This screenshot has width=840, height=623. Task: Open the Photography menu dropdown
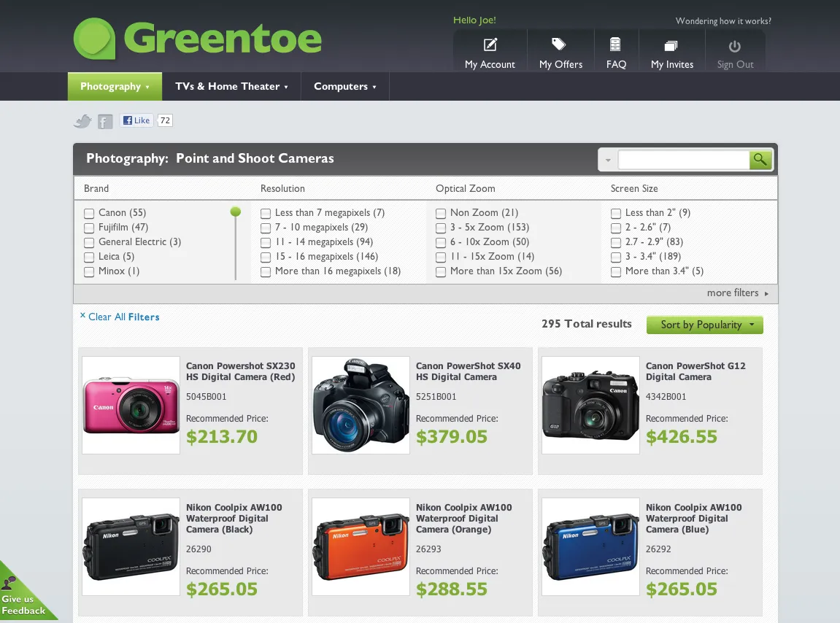[115, 86]
